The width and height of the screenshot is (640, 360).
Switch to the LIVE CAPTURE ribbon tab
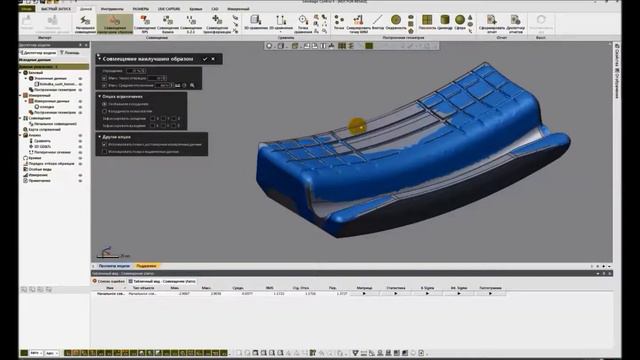(169, 9)
